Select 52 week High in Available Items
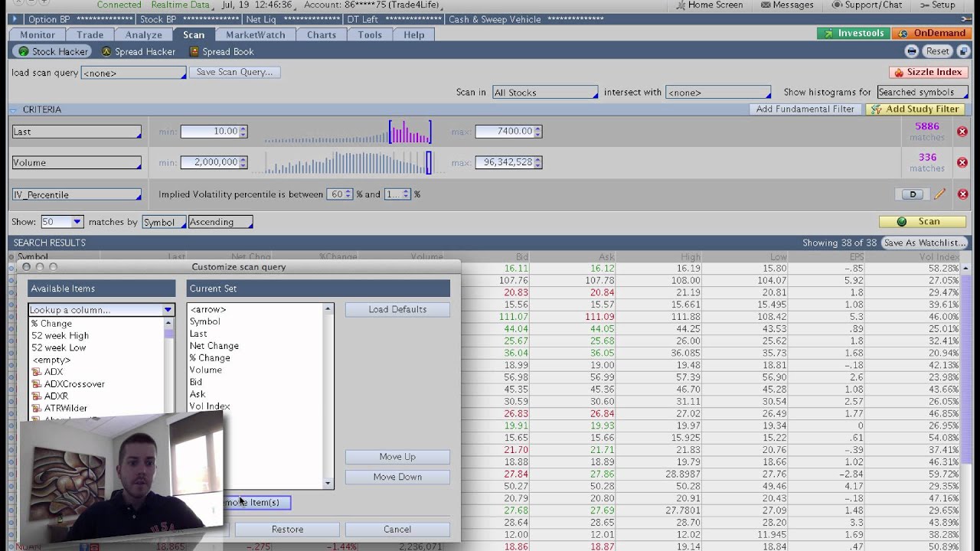Viewport: 980px width, 551px height. click(60, 336)
